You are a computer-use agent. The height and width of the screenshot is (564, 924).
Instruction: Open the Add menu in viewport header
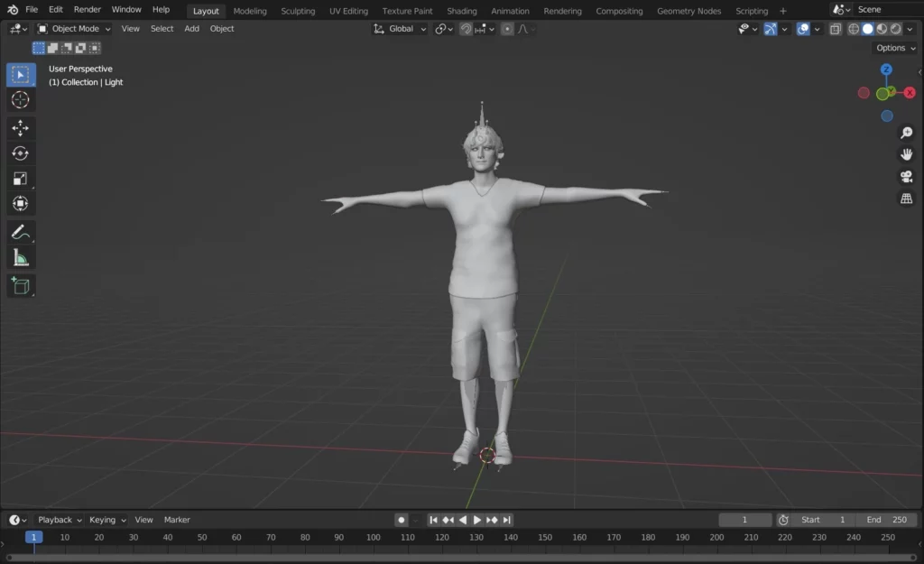pyautogui.click(x=191, y=29)
